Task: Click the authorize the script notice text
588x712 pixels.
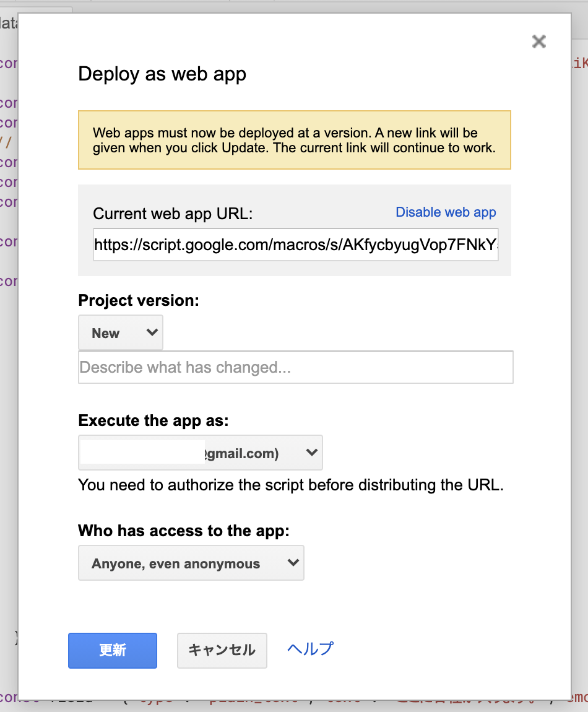Action: pyautogui.click(x=290, y=485)
